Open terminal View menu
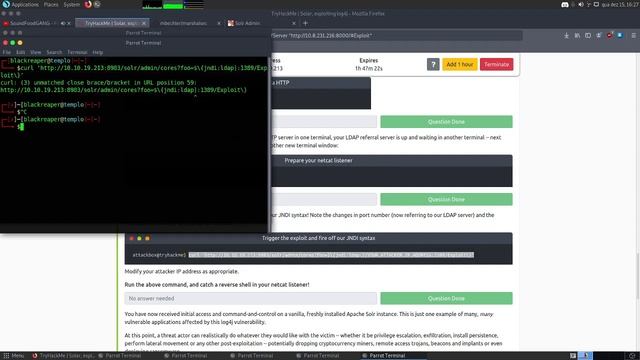The image size is (640, 360). (x=36, y=52)
